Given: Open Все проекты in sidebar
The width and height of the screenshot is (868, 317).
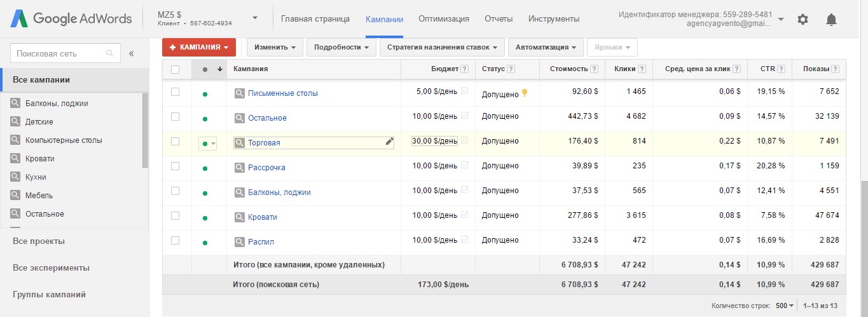Looking at the screenshot, I should (39, 241).
